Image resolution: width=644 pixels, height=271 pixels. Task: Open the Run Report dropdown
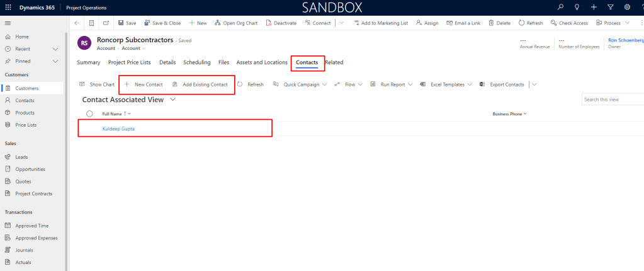pyautogui.click(x=410, y=84)
